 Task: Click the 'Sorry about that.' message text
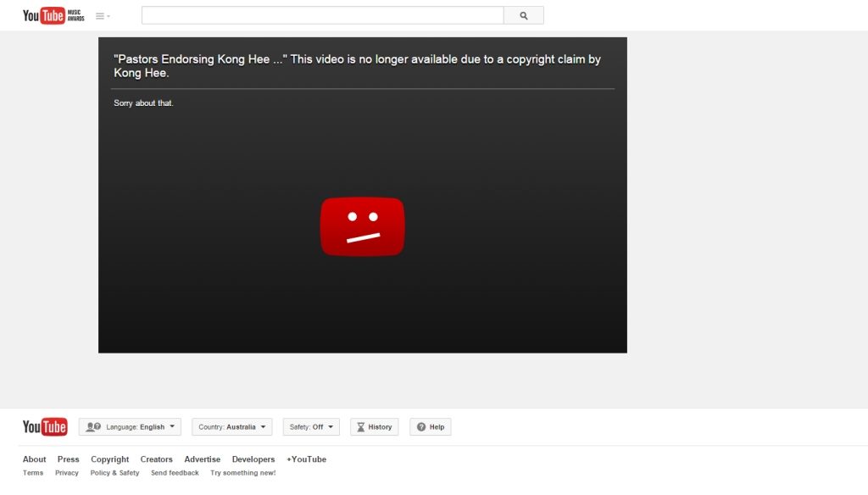pos(143,103)
